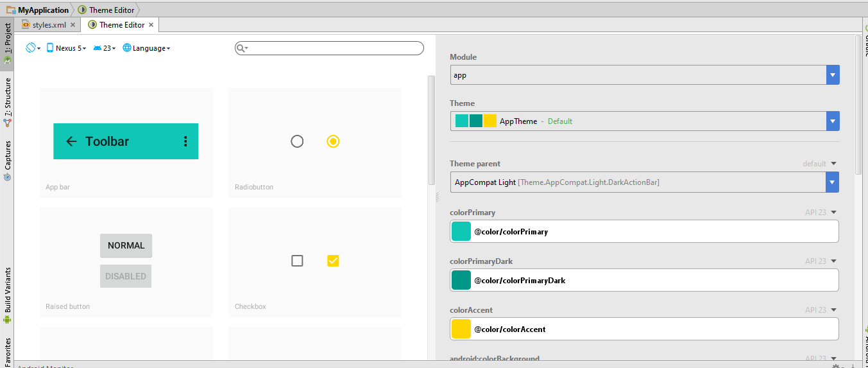
Task: Click the 'Checkbox' preview label
Action: pos(250,306)
